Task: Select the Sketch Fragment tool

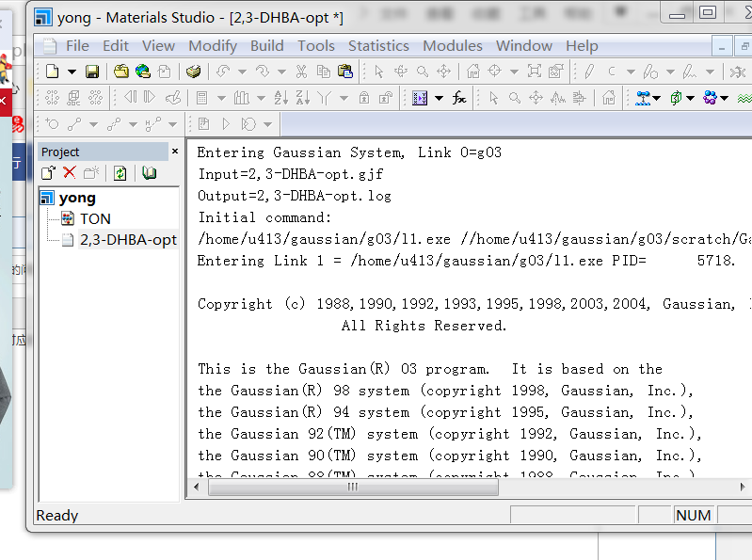Action: (x=690, y=72)
